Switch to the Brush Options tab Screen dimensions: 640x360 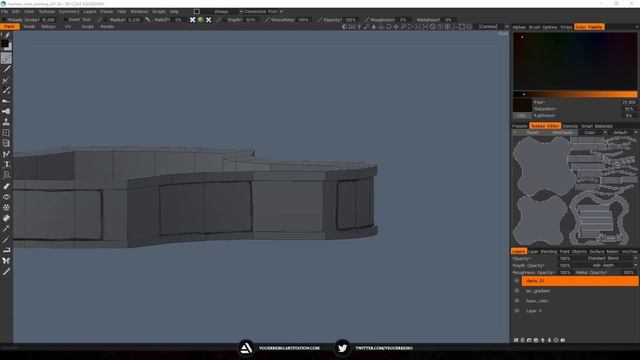(x=543, y=27)
